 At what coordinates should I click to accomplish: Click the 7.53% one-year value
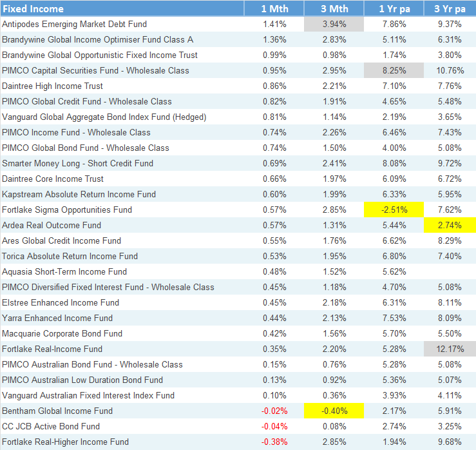(394, 318)
